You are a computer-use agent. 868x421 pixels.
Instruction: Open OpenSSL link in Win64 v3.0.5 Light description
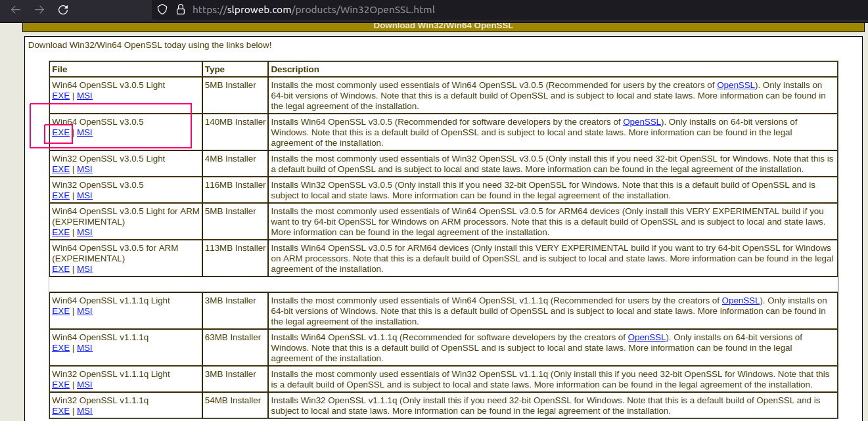click(x=736, y=85)
